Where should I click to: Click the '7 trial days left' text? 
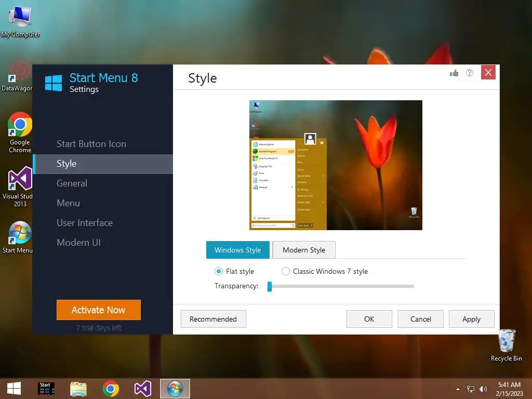(x=99, y=328)
